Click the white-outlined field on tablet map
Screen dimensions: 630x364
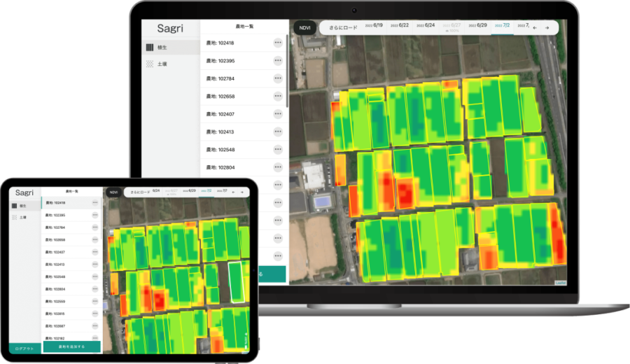[237, 282]
